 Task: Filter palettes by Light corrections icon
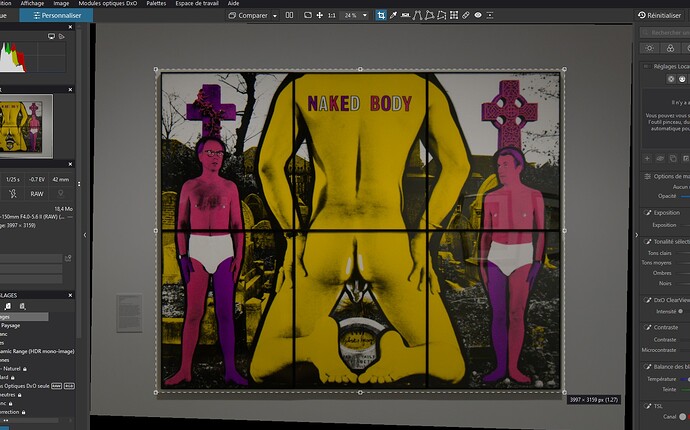click(650, 48)
